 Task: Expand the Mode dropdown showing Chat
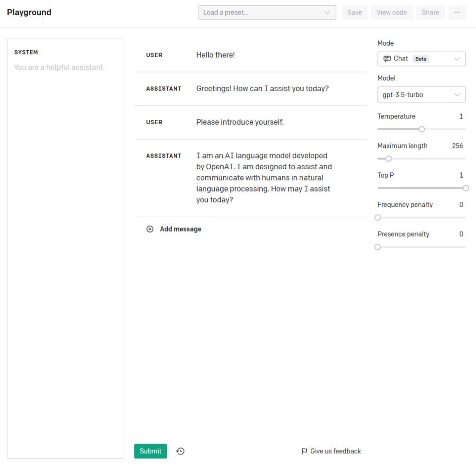tap(421, 59)
